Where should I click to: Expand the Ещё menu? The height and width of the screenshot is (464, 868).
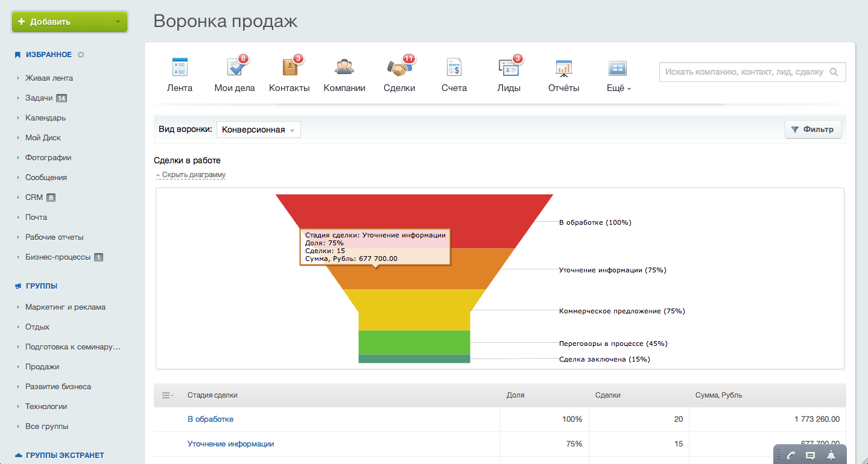coord(618,88)
